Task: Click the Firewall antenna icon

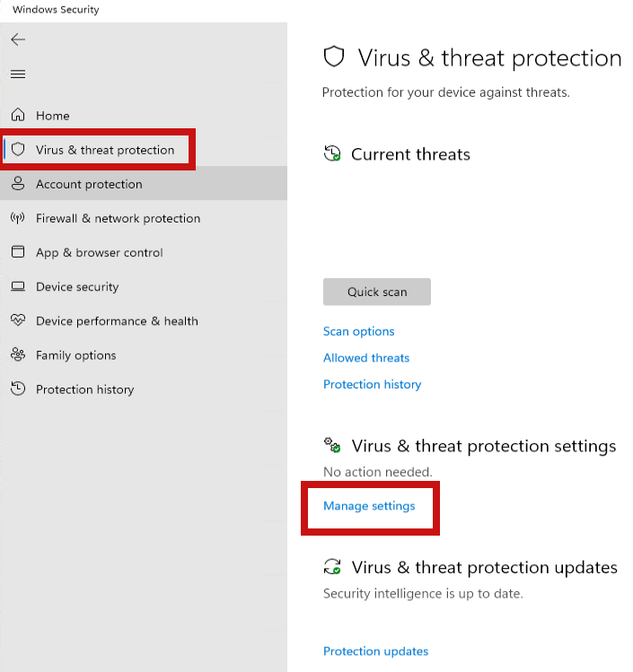Action: tap(18, 218)
